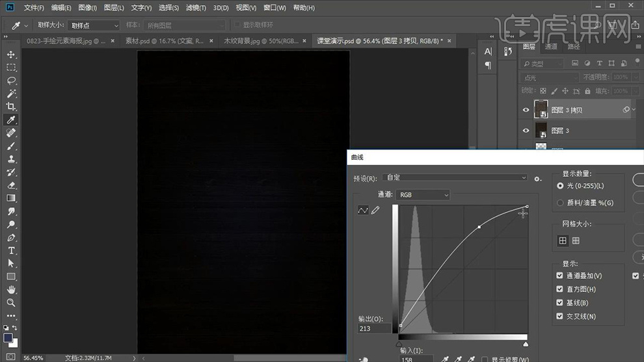Select the Hand tool
Screen dimensions: 644x362
click(11, 289)
